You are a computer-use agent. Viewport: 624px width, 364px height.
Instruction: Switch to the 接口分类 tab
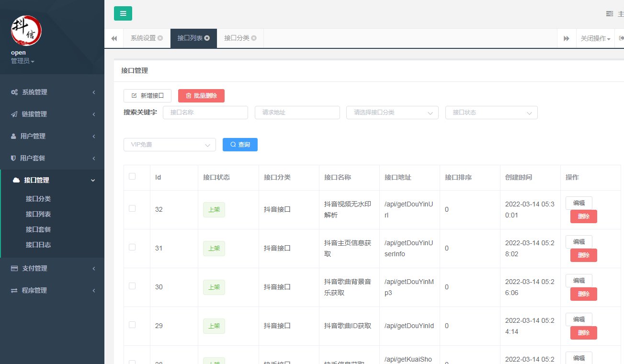[237, 38]
